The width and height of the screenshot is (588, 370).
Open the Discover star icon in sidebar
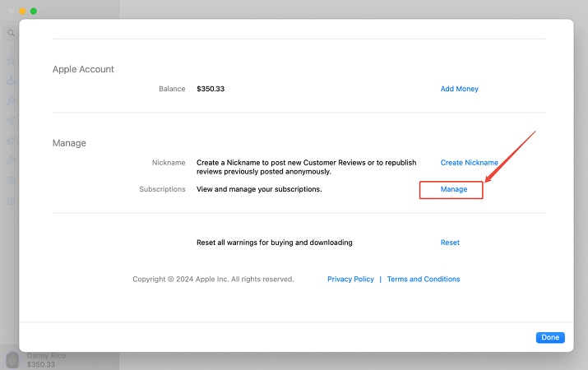coord(12,60)
